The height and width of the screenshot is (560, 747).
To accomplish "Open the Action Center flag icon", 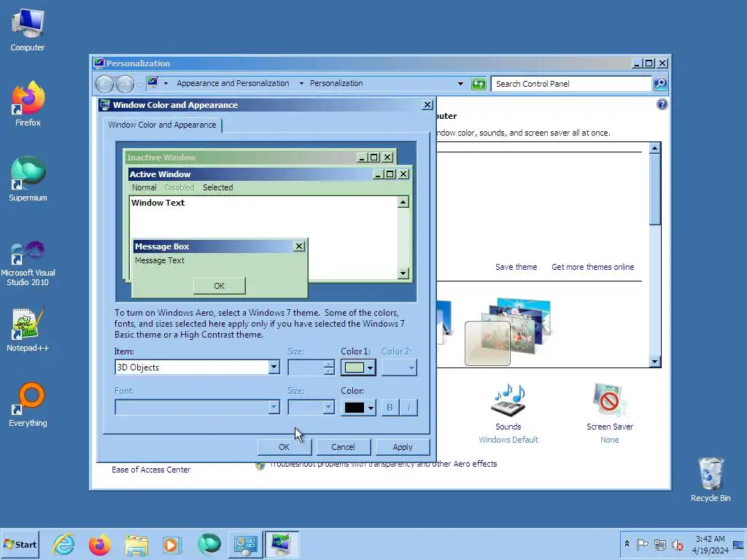I will click(642, 544).
